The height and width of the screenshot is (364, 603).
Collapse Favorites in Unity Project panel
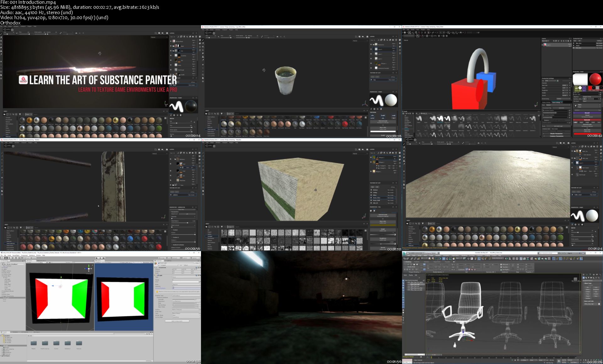[x=1, y=336]
